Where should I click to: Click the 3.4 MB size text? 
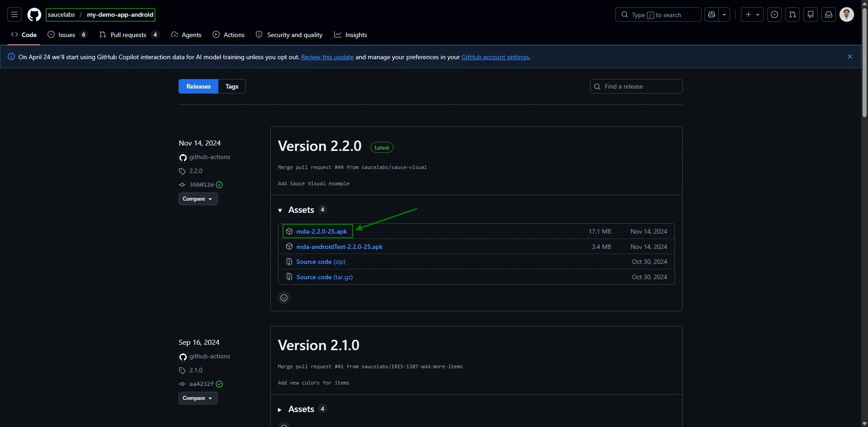(x=601, y=247)
